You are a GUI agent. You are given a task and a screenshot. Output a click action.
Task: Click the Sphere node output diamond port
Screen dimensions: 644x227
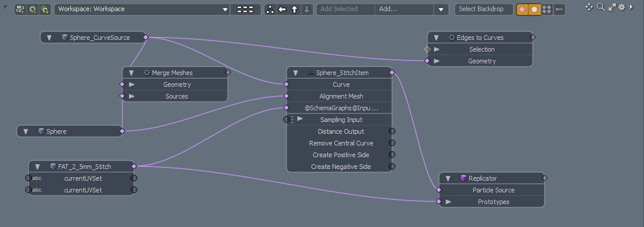pos(122,131)
